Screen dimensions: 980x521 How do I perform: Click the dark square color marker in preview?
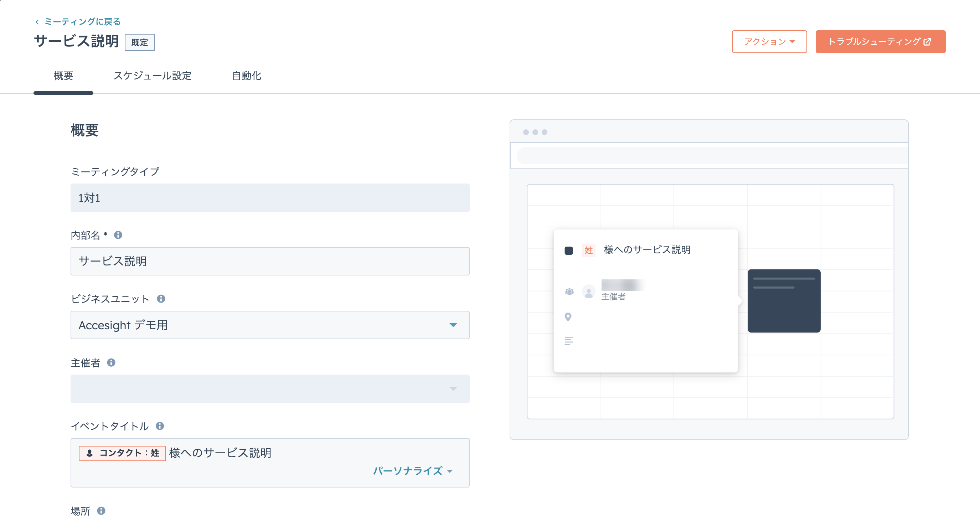tap(569, 251)
